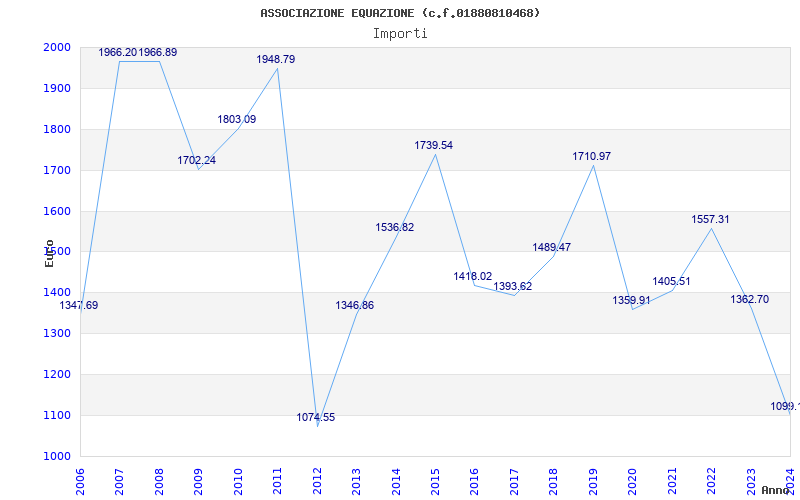
Task: Click the 1200 y-axis tick label
Action: point(57,374)
